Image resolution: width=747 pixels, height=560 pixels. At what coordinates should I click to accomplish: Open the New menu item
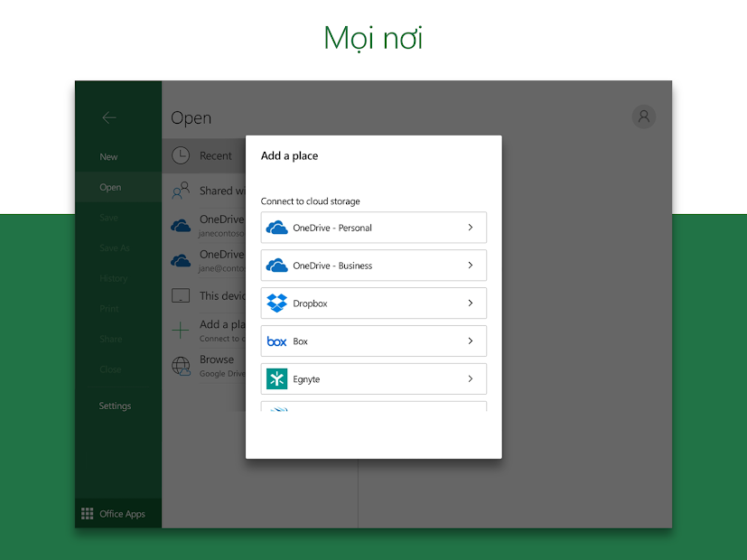click(x=108, y=155)
